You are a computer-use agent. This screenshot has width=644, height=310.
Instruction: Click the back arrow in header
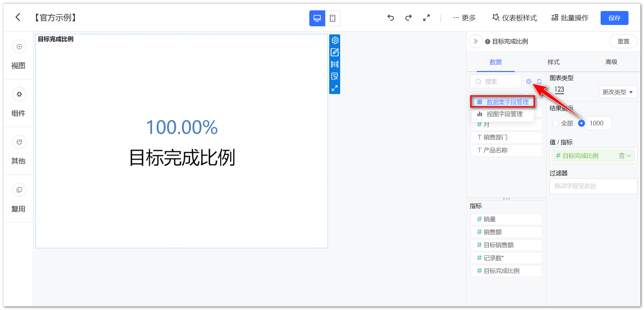(x=18, y=17)
